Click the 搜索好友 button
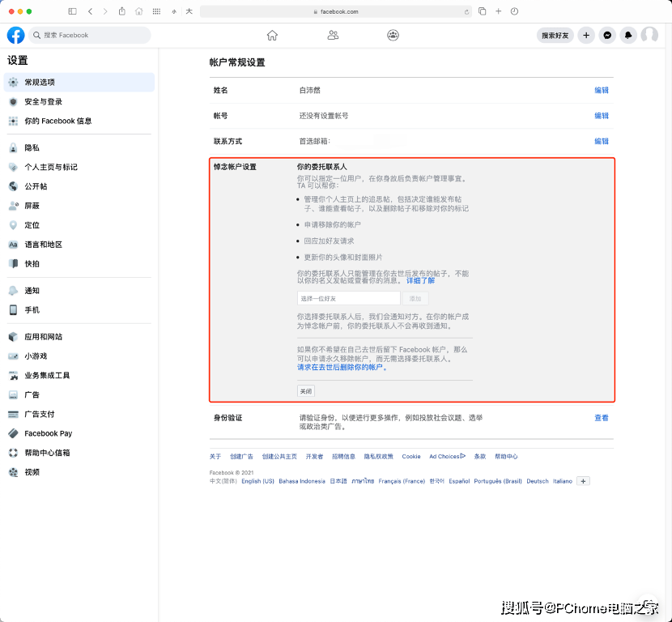 coord(555,35)
